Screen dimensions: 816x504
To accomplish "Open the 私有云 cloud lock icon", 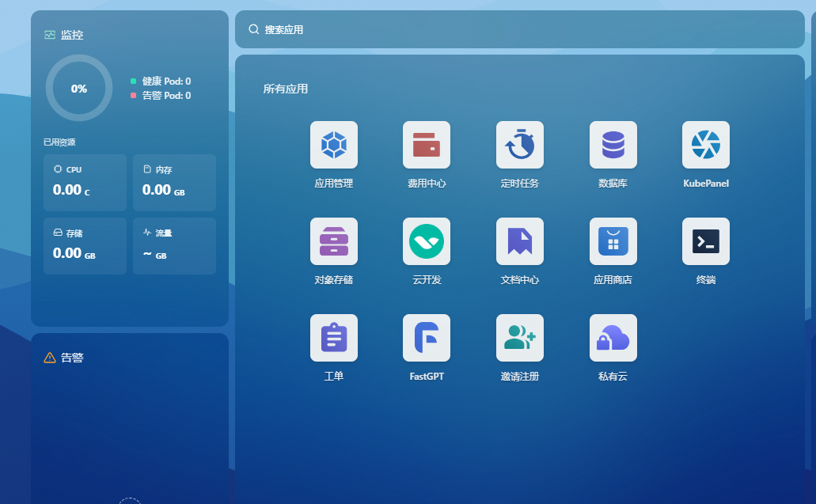I will [x=613, y=338].
